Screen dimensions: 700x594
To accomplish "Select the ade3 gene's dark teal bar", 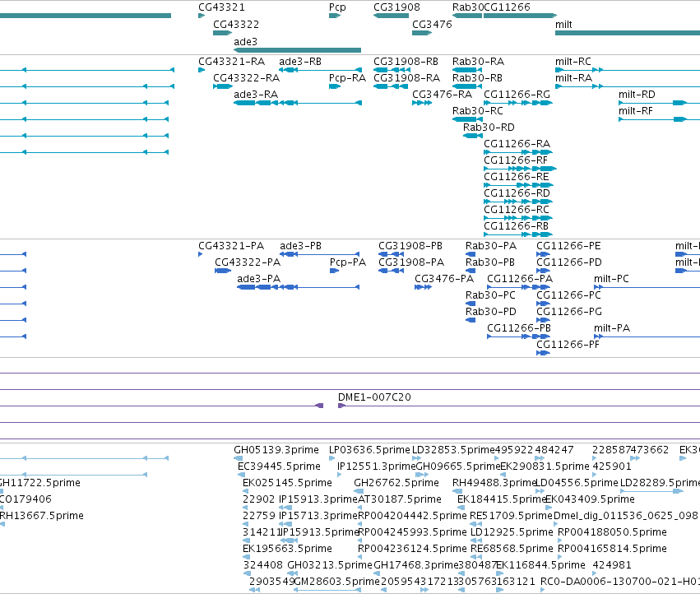I will (x=297, y=50).
